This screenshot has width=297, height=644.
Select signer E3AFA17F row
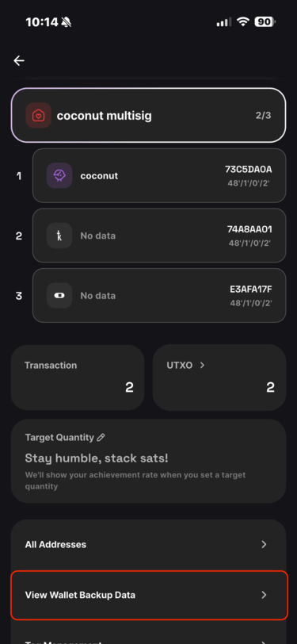point(159,296)
